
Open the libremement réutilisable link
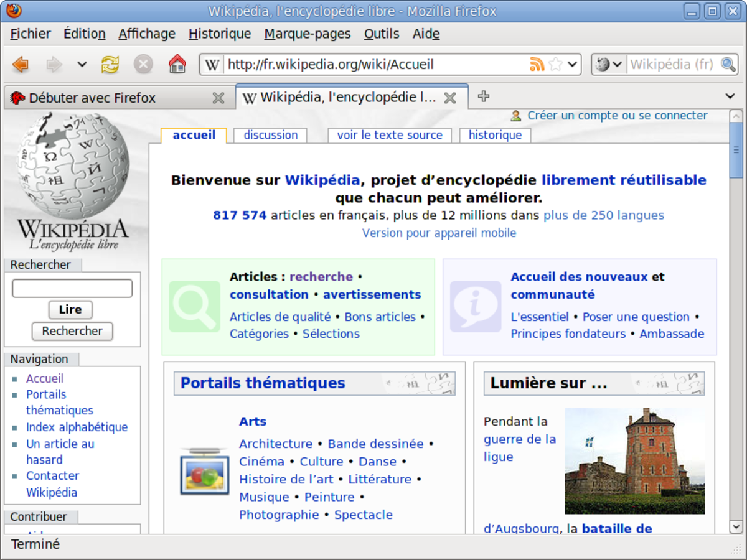[x=624, y=180]
